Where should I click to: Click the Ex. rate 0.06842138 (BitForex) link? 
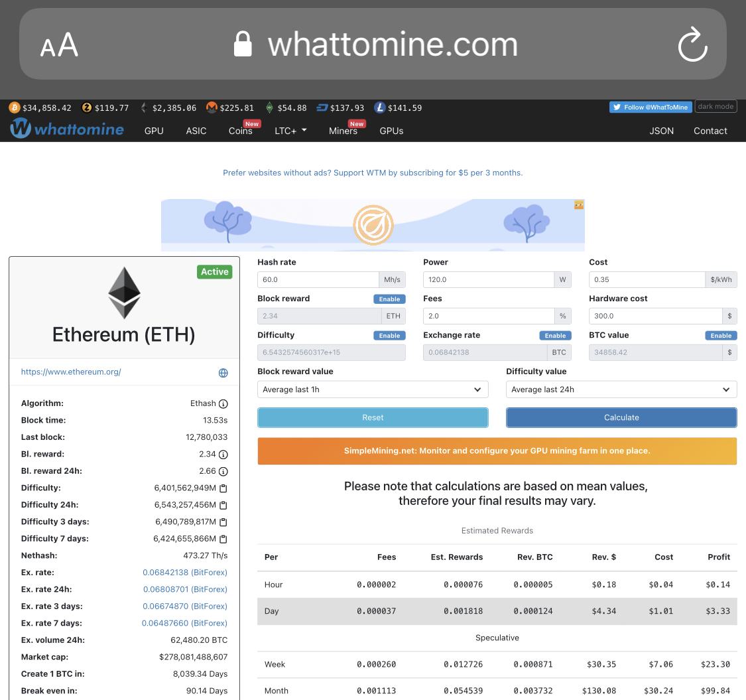184,573
